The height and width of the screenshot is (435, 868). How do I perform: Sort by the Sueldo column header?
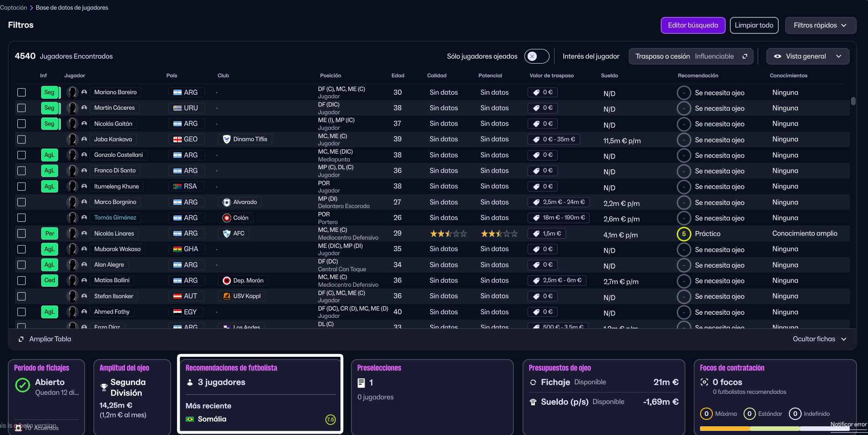click(x=609, y=75)
